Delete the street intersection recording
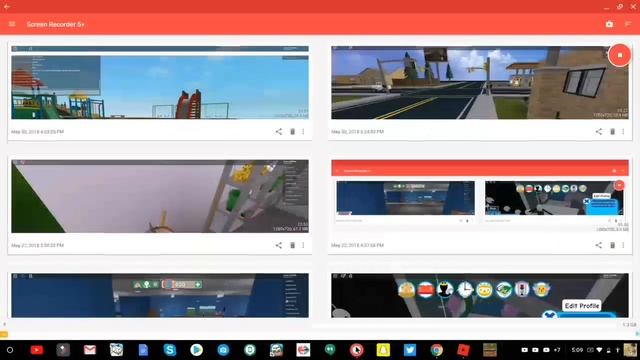The image size is (640, 360). (612, 131)
